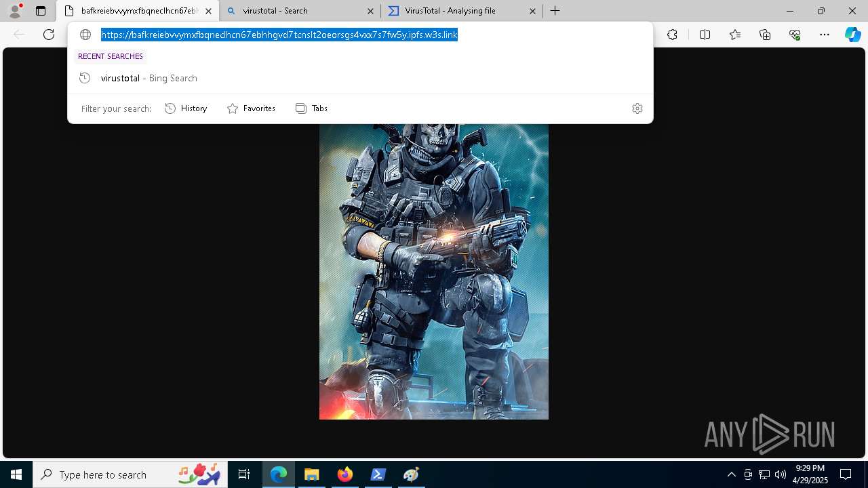Open address bar search settings gear
This screenshot has width=868, height=488.
[x=637, y=108]
